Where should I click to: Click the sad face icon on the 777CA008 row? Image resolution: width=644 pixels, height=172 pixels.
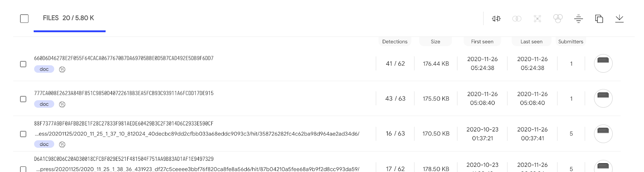click(x=62, y=104)
